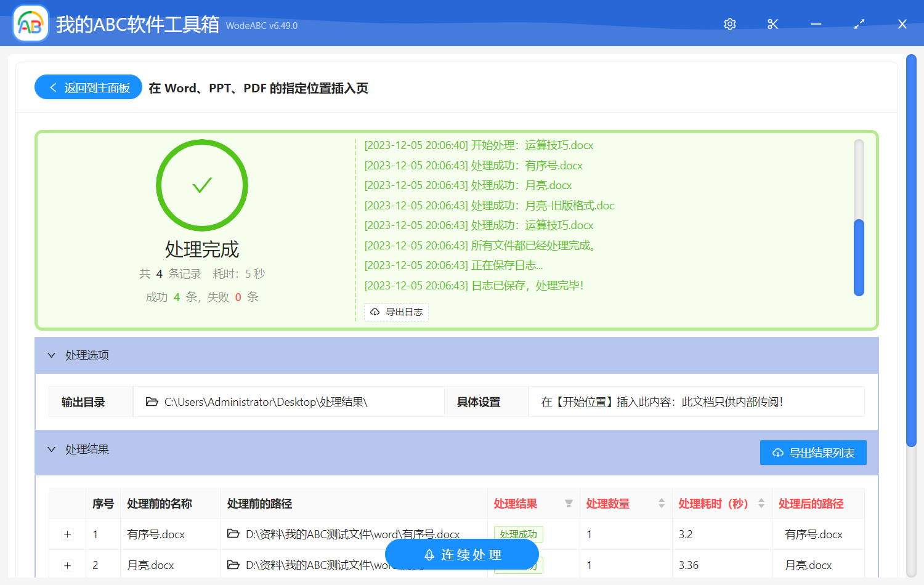Return to main panel via 返回到主面板
This screenshot has width=924, height=585.
click(88, 87)
